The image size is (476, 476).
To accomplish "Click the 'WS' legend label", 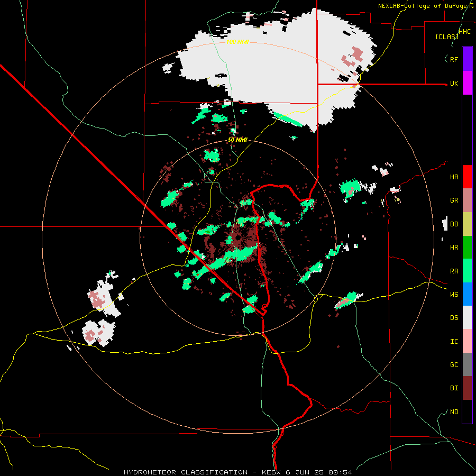I will (x=454, y=295).
